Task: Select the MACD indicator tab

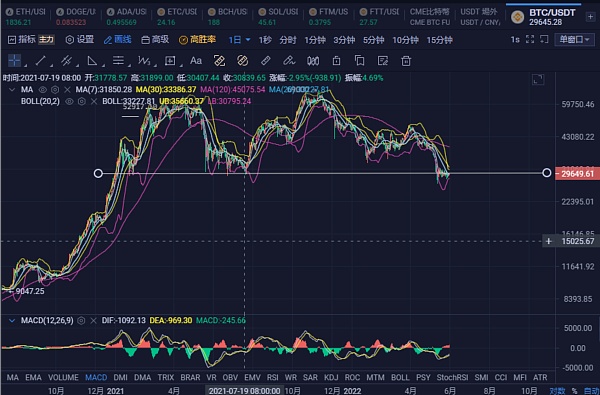Action: 96,377
